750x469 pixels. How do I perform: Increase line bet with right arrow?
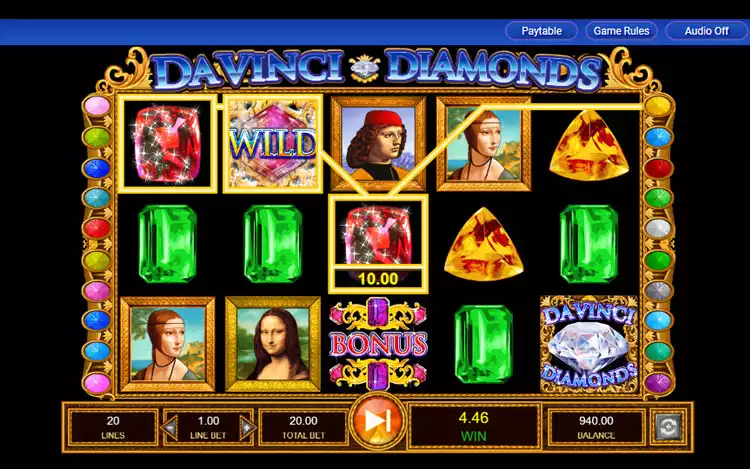coord(247,427)
